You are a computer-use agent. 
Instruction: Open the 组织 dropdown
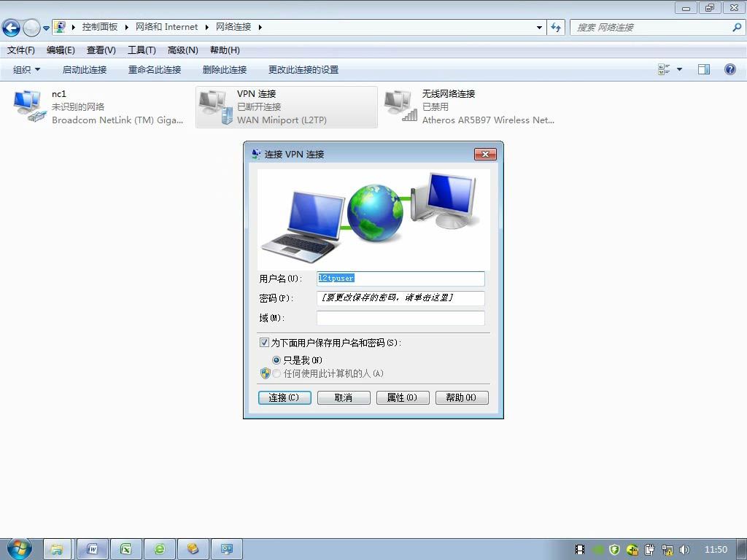click(x=27, y=69)
